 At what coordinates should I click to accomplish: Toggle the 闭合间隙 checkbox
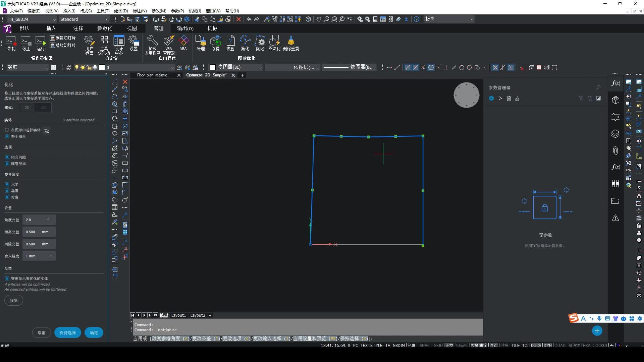[x=7, y=157]
